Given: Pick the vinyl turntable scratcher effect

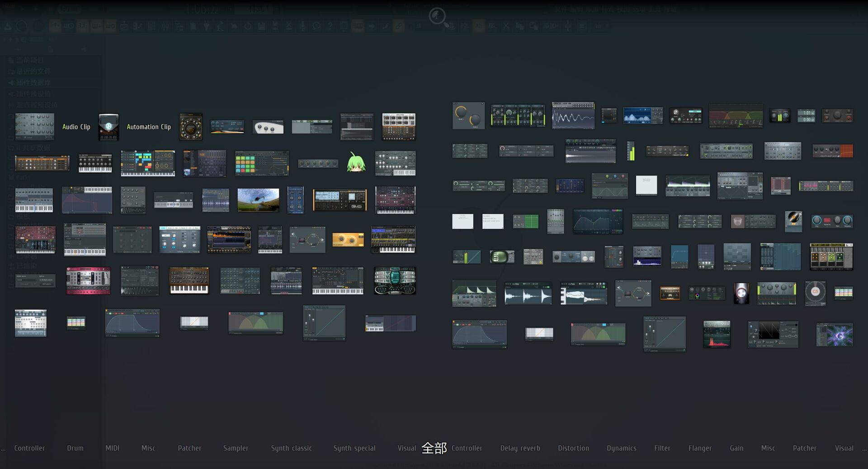Looking at the screenshot, I should click(793, 221).
